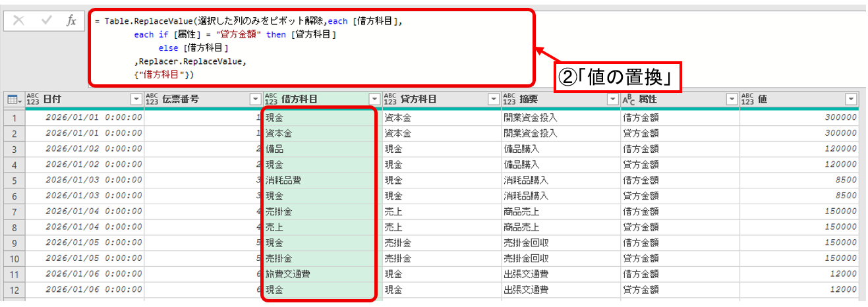Screen dimensions: 868x307
Task: Cancel the formula edit with the X icon
Action: tap(19, 20)
